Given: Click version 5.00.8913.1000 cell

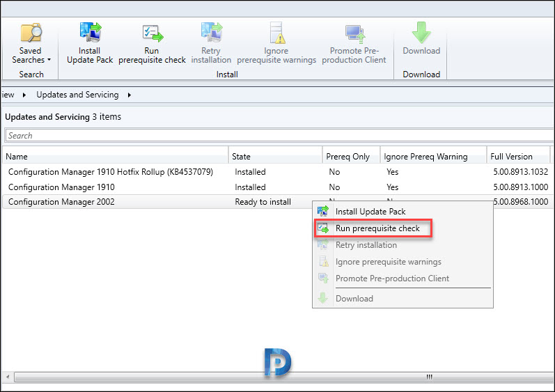Looking at the screenshot, I should point(521,187).
